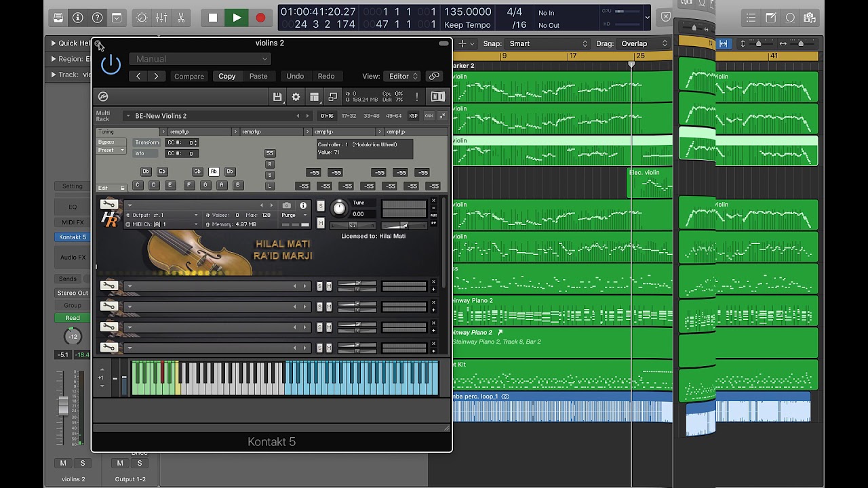Open the Purge dropdown menu
The width and height of the screenshot is (868, 488).
[x=294, y=215]
